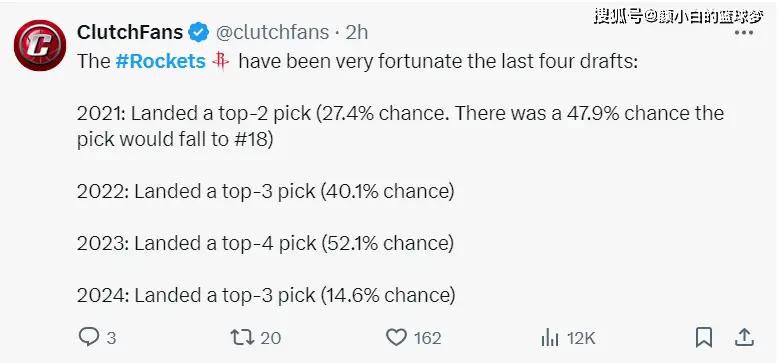The width and height of the screenshot is (778, 363).
Task: Open the three-dot more options menu
Action: (x=744, y=33)
